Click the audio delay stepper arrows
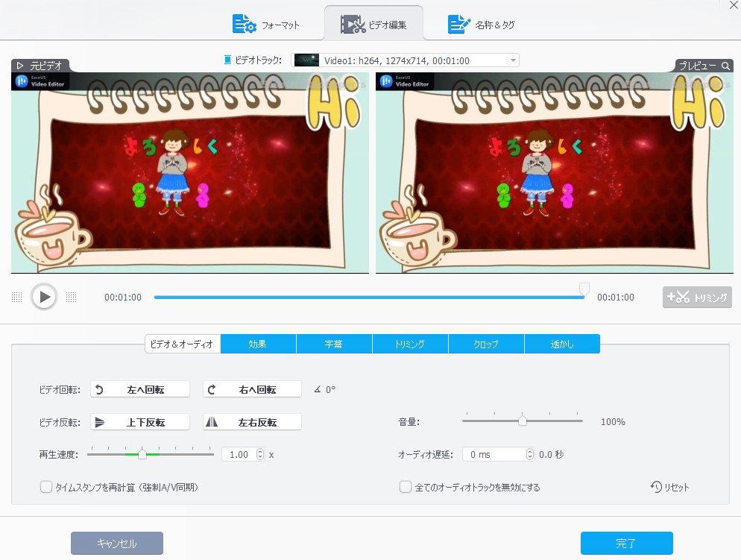This screenshot has height=560, width=741. (530, 454)
